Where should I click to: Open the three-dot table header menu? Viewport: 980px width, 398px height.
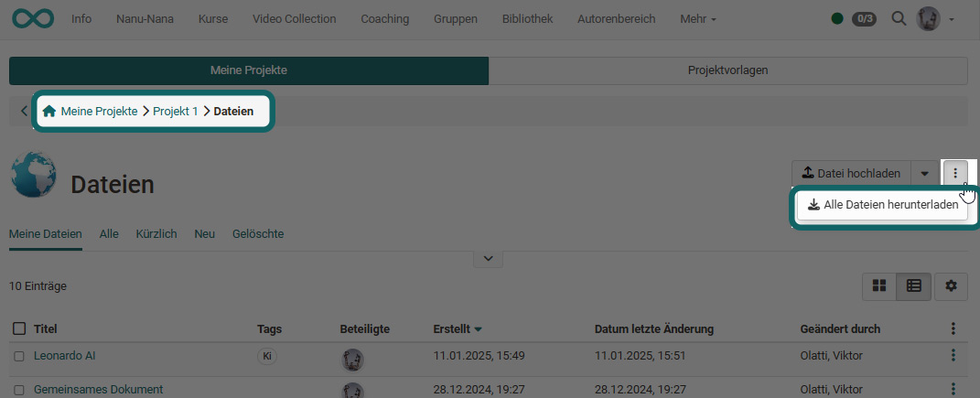click(953, 328)
